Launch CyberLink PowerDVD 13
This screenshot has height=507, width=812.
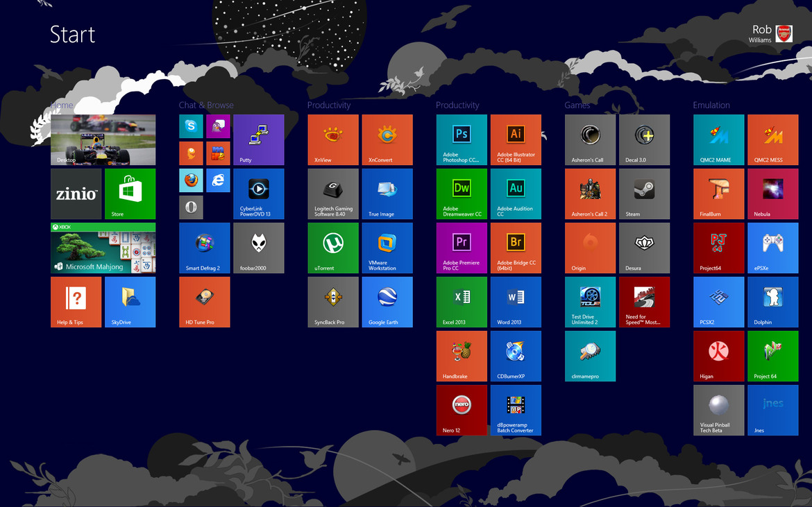click(x=258, y=194)
